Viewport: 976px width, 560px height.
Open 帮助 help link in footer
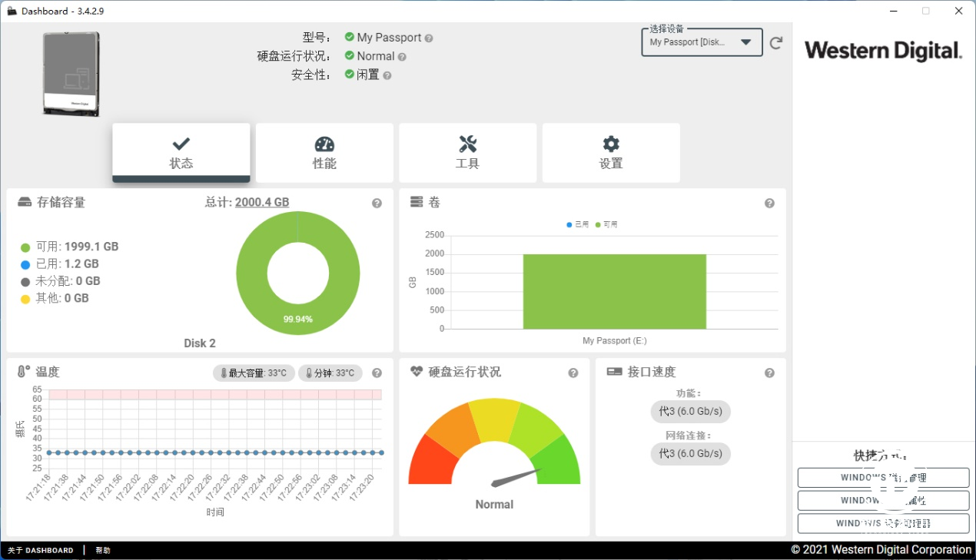[x=103, y=550]
